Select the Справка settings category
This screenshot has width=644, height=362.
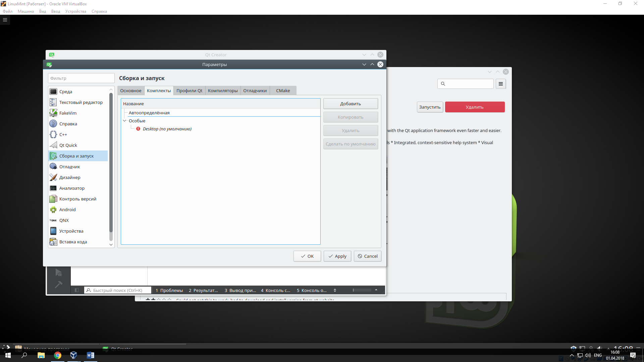coord(78,124)
